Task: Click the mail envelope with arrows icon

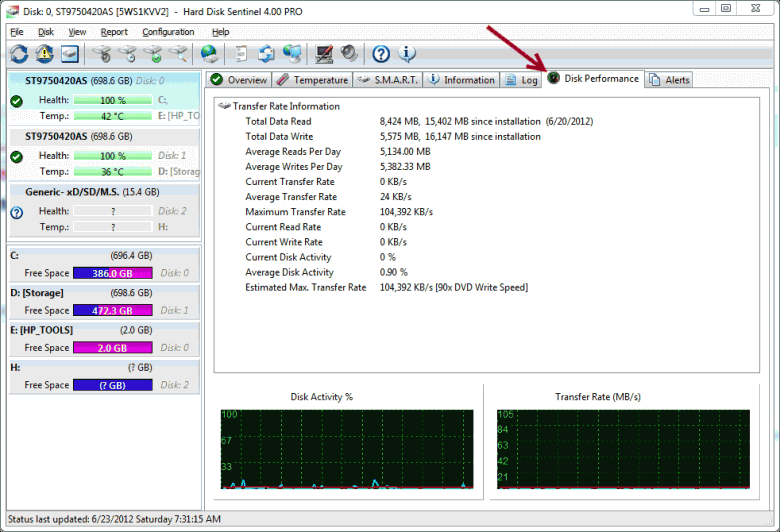Action: [267, 54]
